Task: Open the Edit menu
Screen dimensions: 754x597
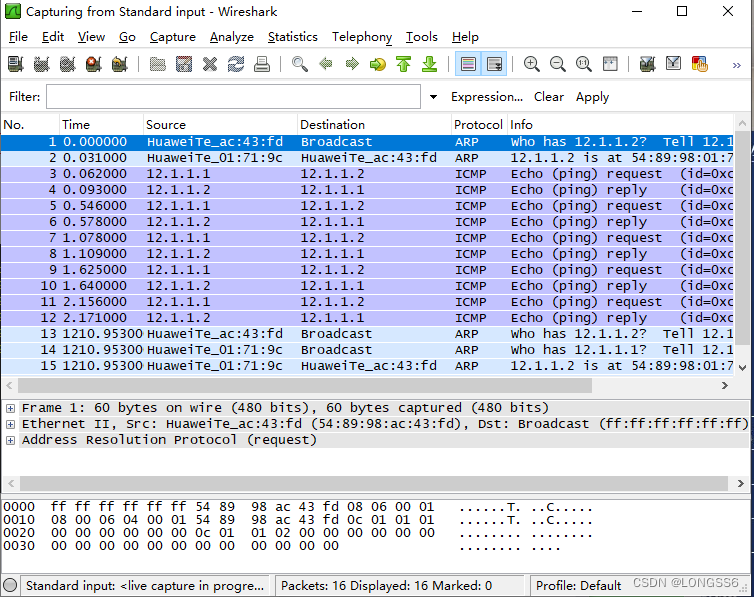Action: pyautogui.click(x=52, y=37)
